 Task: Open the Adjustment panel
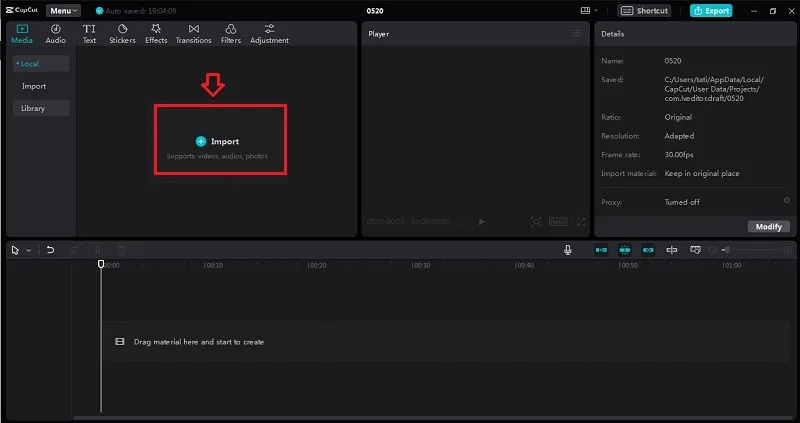click(x=269, y=34)
